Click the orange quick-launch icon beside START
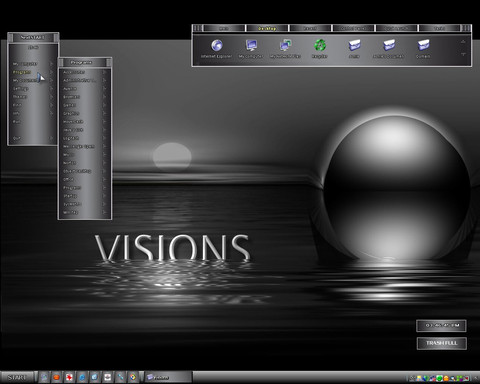The image size is (480, 384). pyautogui.click(x=57, y=377)
